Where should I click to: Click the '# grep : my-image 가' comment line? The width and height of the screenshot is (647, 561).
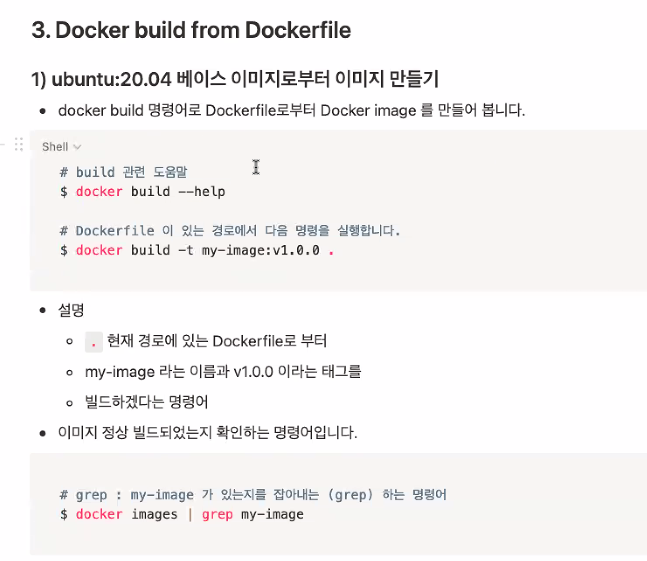click(253, 495)
